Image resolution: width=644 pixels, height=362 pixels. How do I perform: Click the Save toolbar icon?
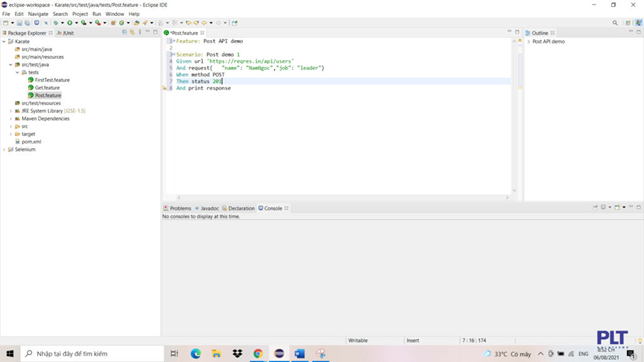(x=19, y=23)
